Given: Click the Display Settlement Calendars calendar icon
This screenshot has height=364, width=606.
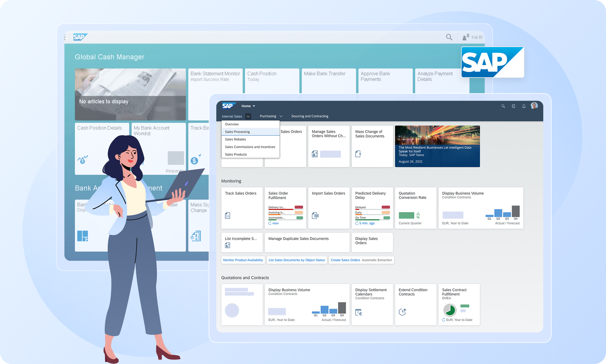Looking at the screenshot, I should click(359, 312).
